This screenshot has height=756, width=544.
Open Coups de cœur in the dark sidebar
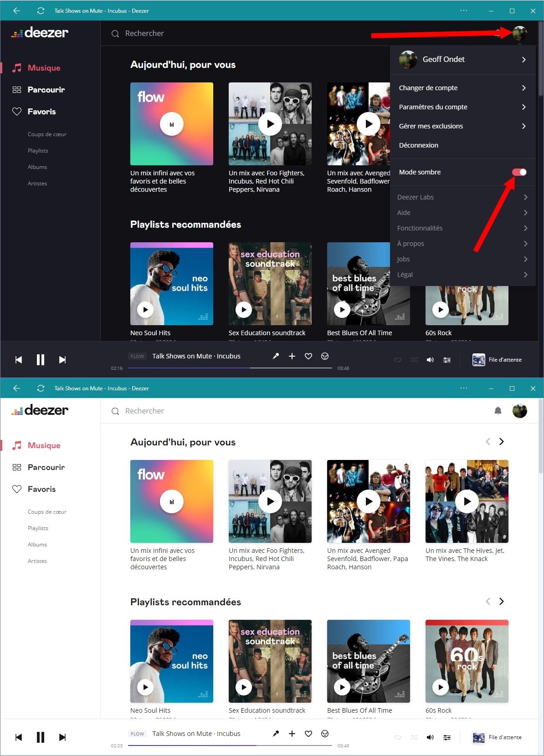point(47,134)
